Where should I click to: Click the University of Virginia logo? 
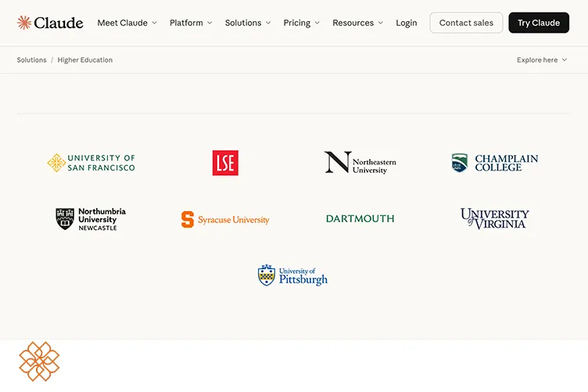pyautogui.click(x=495, y=219)
